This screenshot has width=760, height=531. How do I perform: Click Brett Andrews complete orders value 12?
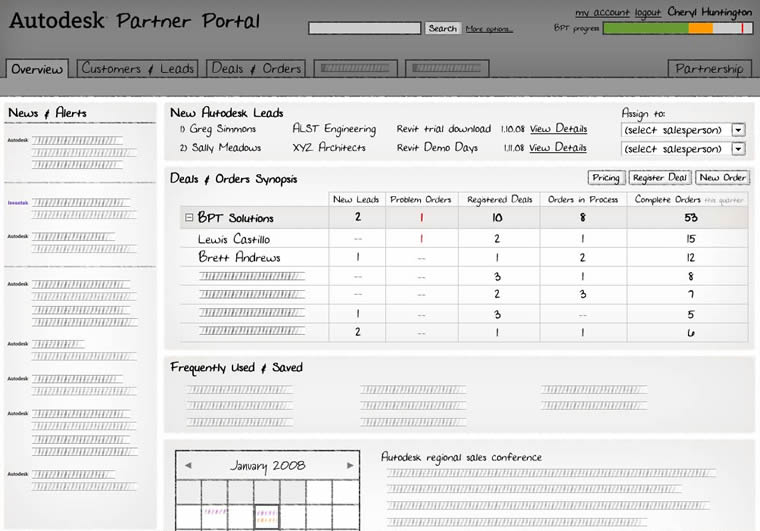pos(691,258)
